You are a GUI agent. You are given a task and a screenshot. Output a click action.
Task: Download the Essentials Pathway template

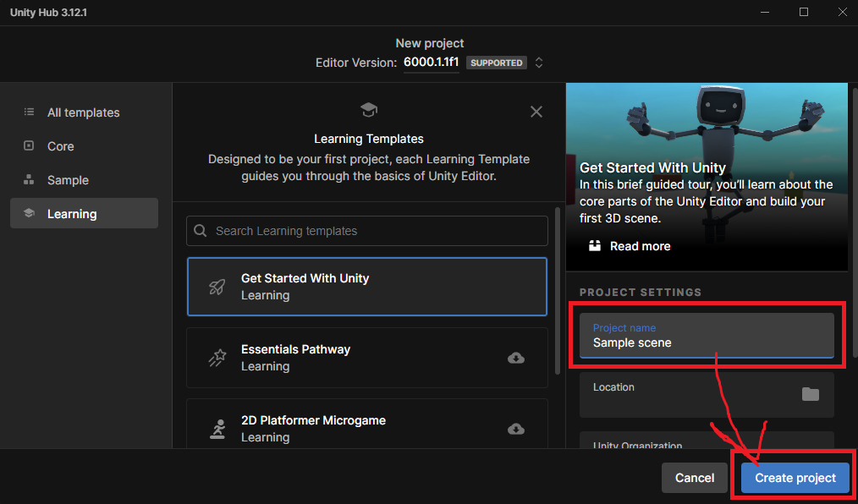516,358
